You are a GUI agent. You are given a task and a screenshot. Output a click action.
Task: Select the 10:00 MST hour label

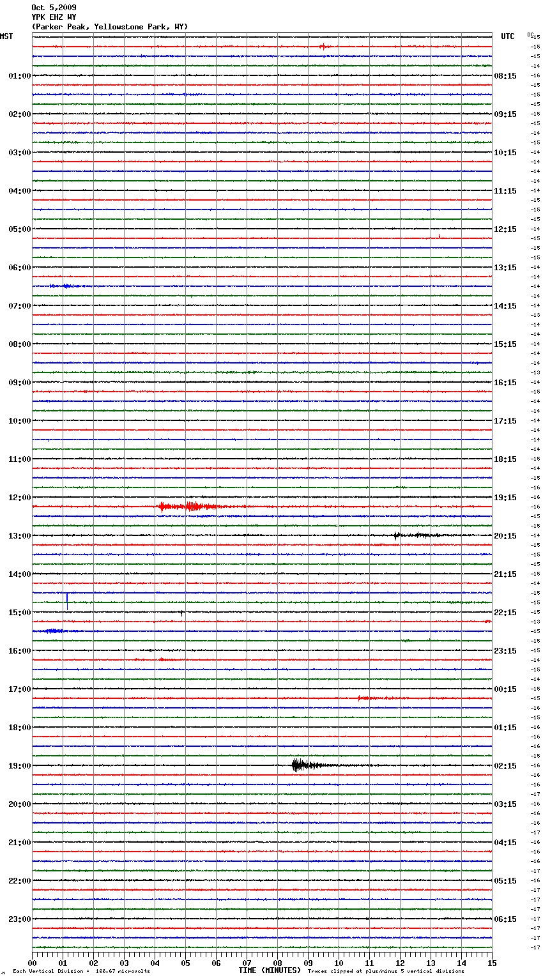coord(20,421)
